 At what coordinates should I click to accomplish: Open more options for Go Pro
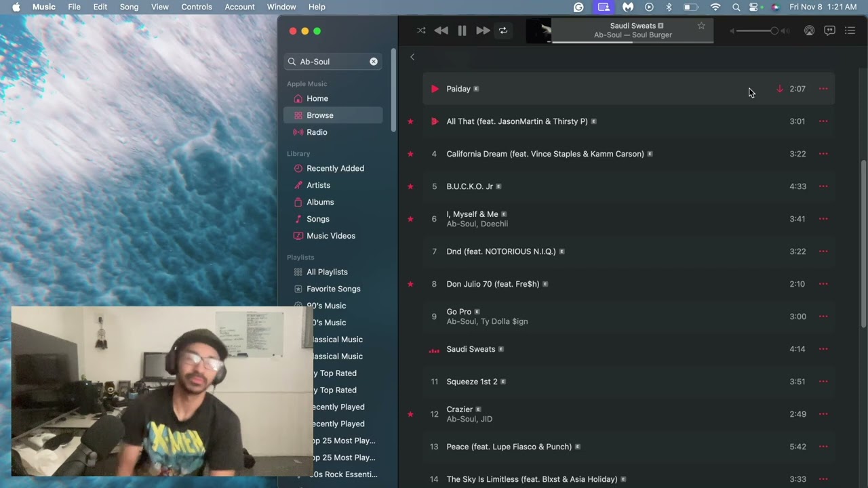click(x=823, y=317)
